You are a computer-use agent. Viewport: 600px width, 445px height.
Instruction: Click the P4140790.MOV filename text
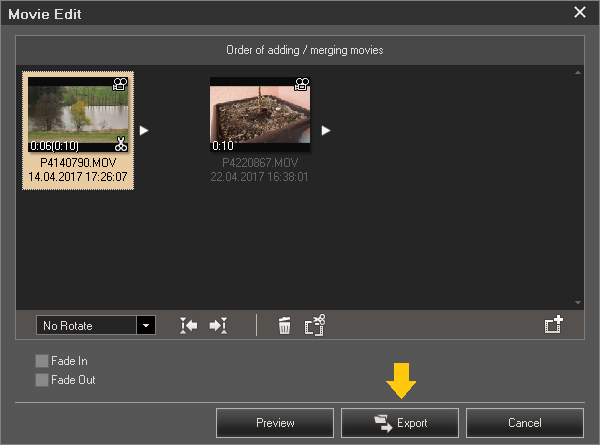tap(78, 163)
